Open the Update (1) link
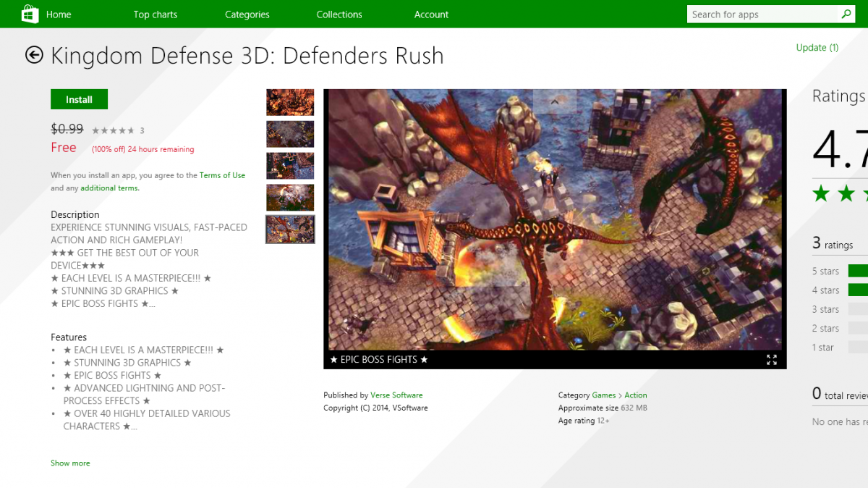This screenshot has width=868, height=488. [817, 48]
